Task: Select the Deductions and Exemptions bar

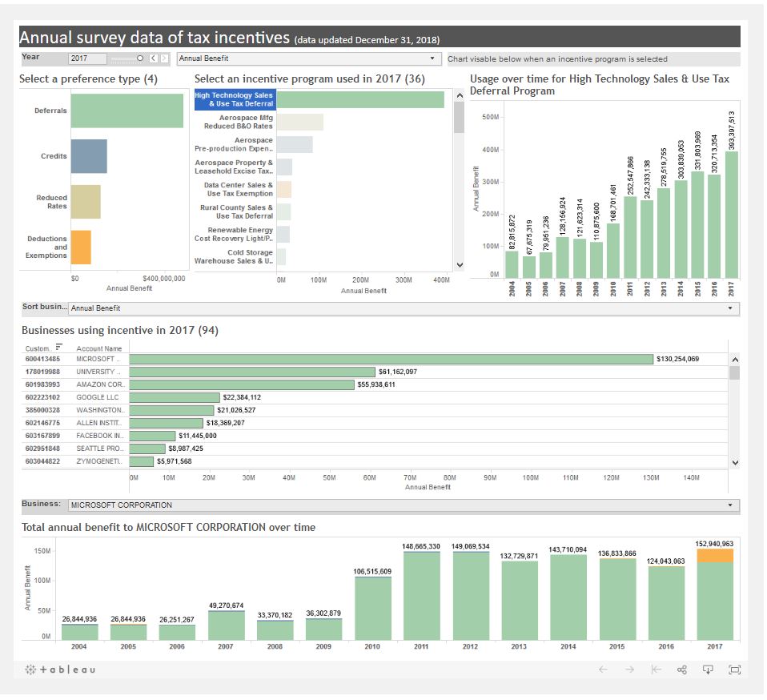Action: click(81, 247)
